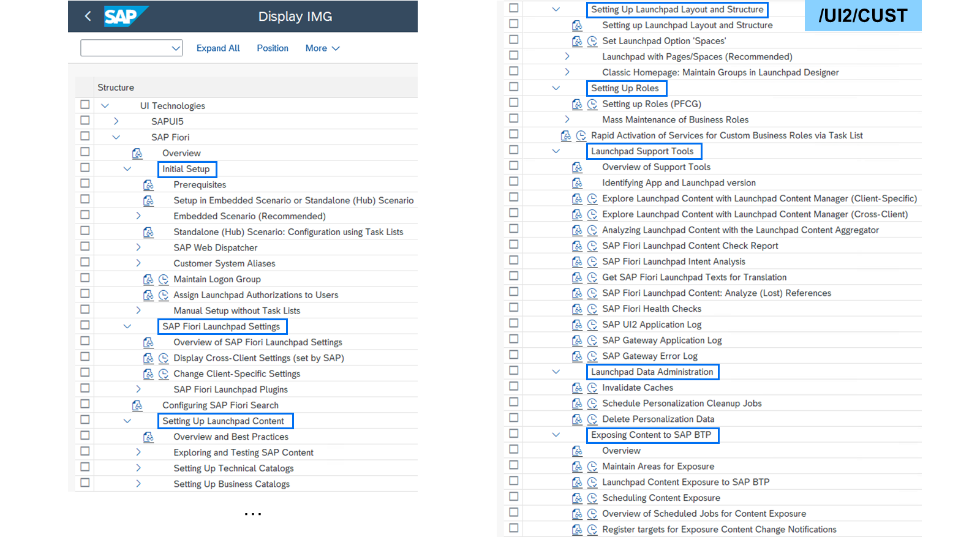Viewport: 980px width, 537px height.
Task: Tick checkbox for Setting Up Business Catalogs row
Action: click(x=85, y=483)
